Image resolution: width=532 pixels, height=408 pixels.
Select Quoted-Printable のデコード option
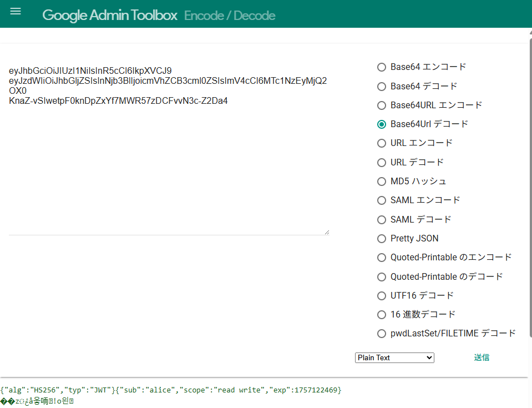click(382, 276)
